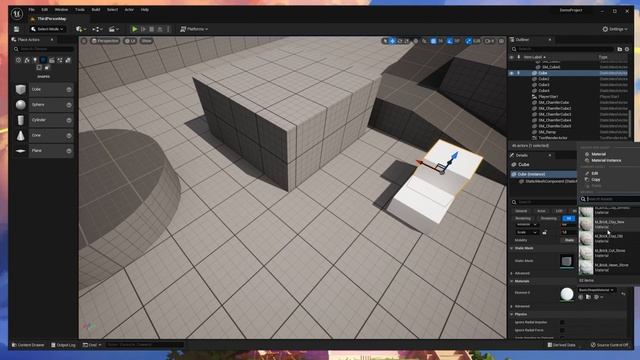The image size is (640, 360).
Task: Click the help icon beside Plane
Action: tap(69, 151)
